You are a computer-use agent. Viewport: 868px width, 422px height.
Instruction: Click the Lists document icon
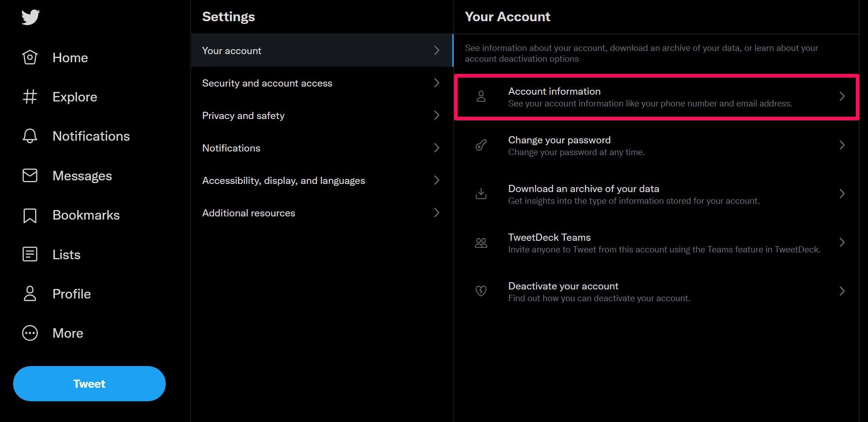click(30, 254)
